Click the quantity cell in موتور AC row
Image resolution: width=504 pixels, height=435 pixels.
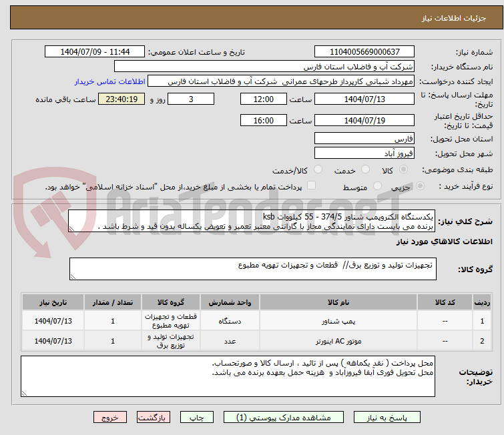coord(113,341)
